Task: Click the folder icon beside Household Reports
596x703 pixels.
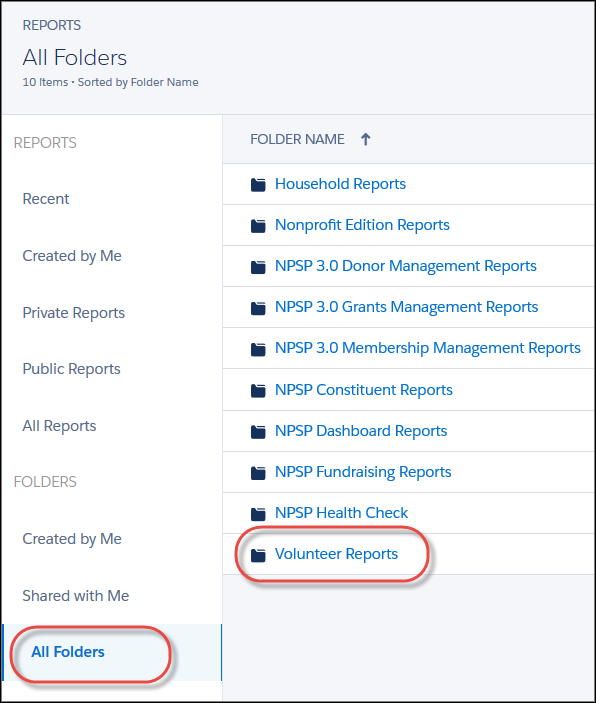Action: click(x=258, y=184)
